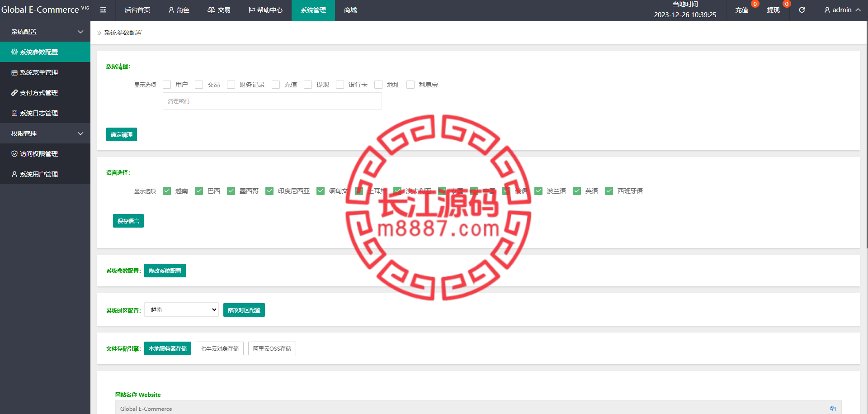Click the page vertical scrollbar
Viewport: 868px width, 414px height.
pos(867,135)
